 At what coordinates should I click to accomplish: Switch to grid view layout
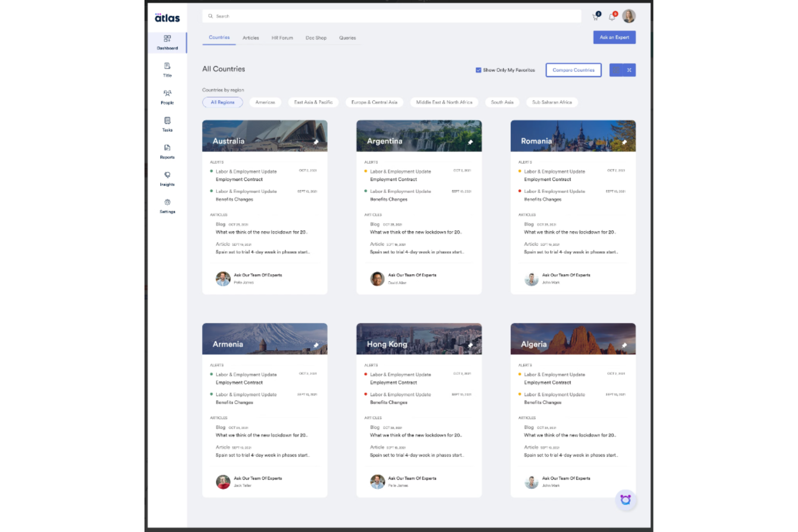point(616,70)
